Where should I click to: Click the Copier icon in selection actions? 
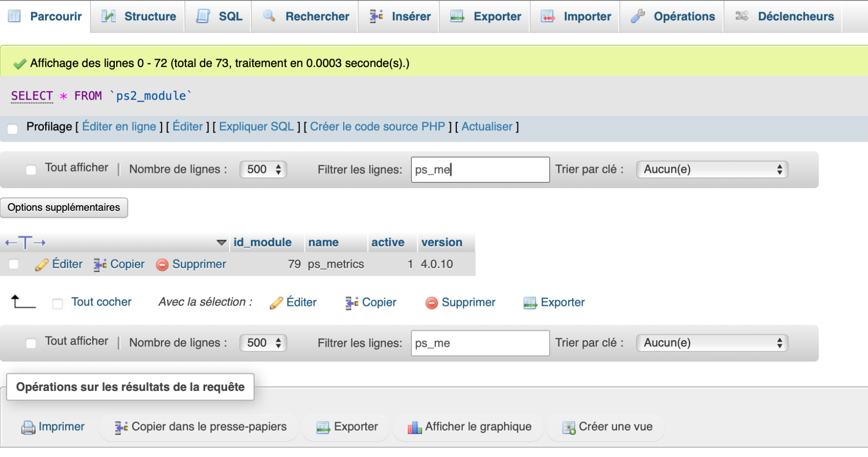click(352, 303)
